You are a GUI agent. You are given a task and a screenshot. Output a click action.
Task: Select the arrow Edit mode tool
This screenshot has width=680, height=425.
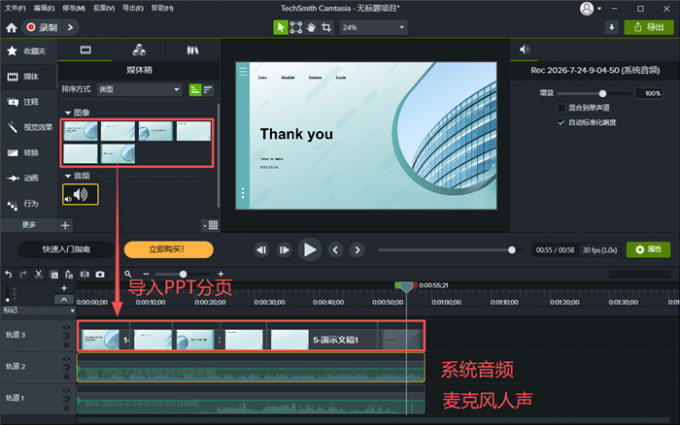coord(281,27)
